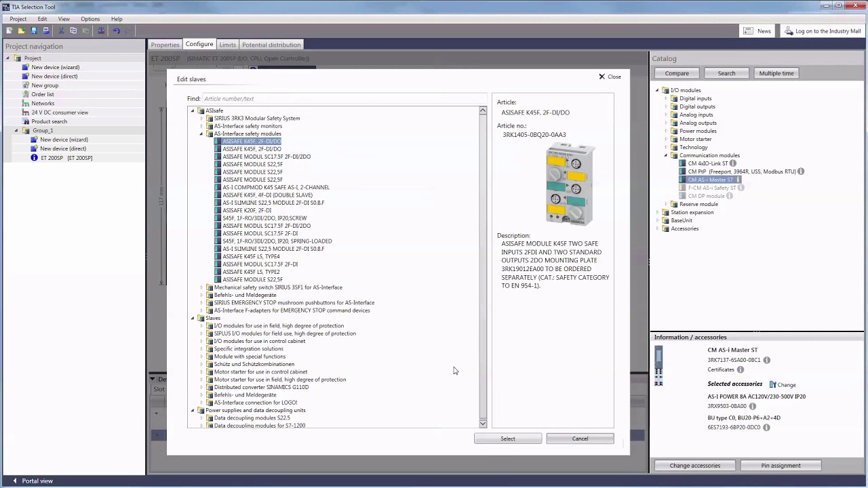Click the Compare button in Catalog
868x488 pixels.
tap(677, 73)
